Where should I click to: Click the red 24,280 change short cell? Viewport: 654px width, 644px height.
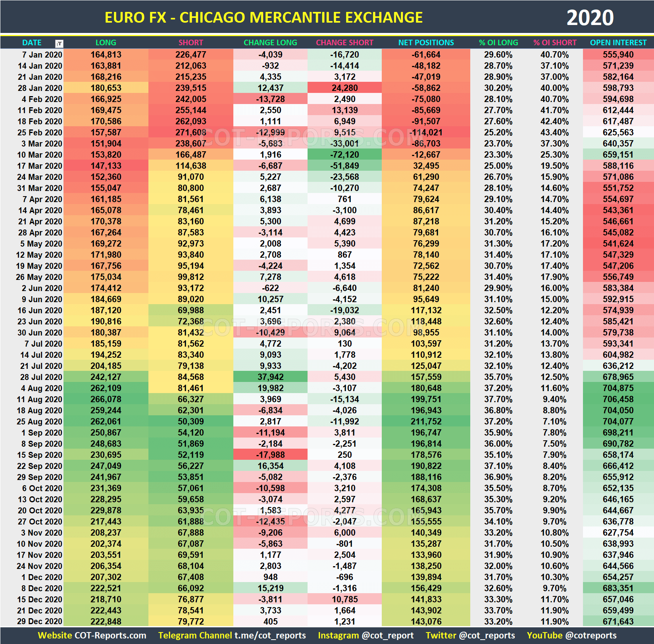(x=344, y=88)
